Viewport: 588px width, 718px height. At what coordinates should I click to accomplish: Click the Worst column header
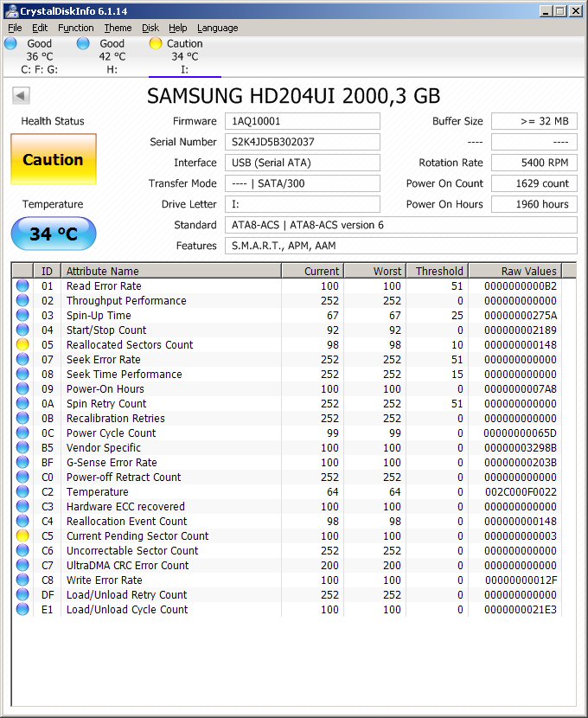click(x=375, y=271)
